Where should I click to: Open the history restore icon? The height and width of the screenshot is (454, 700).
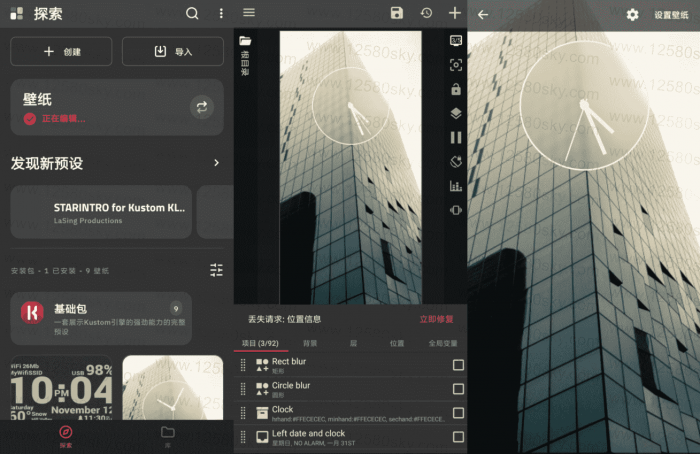pyautogui.click(x=426, y=13)
